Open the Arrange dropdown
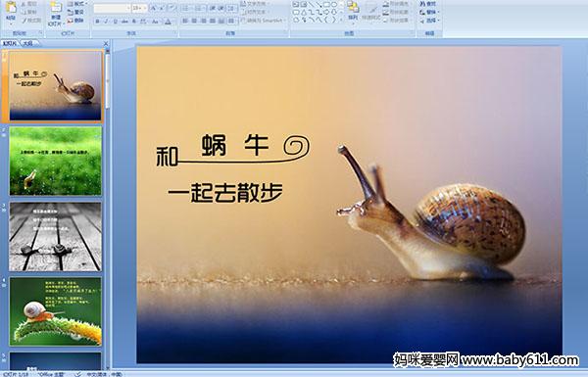 click(353, 10)
